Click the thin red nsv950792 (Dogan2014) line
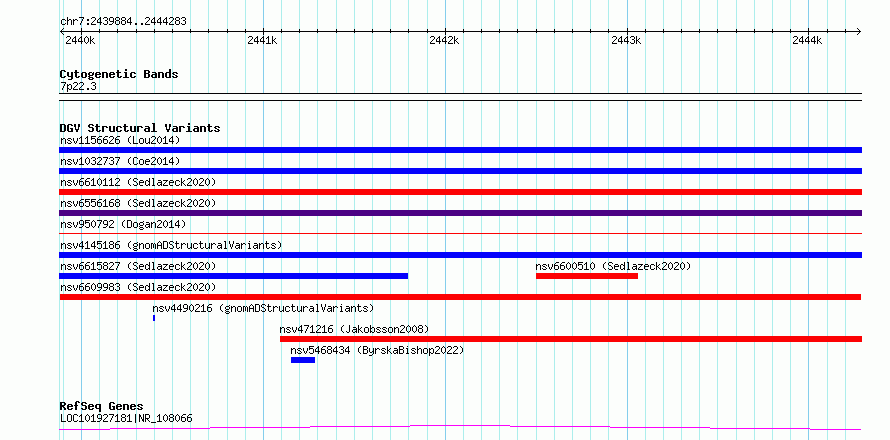 tap(460, 233)
